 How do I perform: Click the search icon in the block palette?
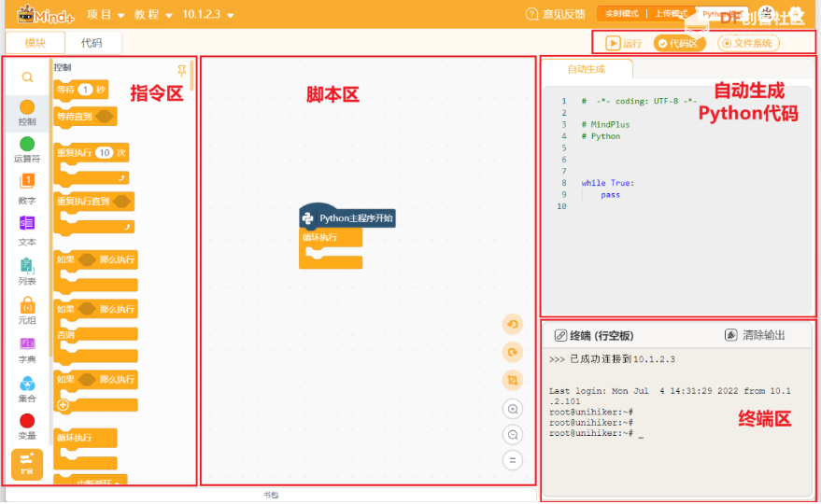point(27,77)
